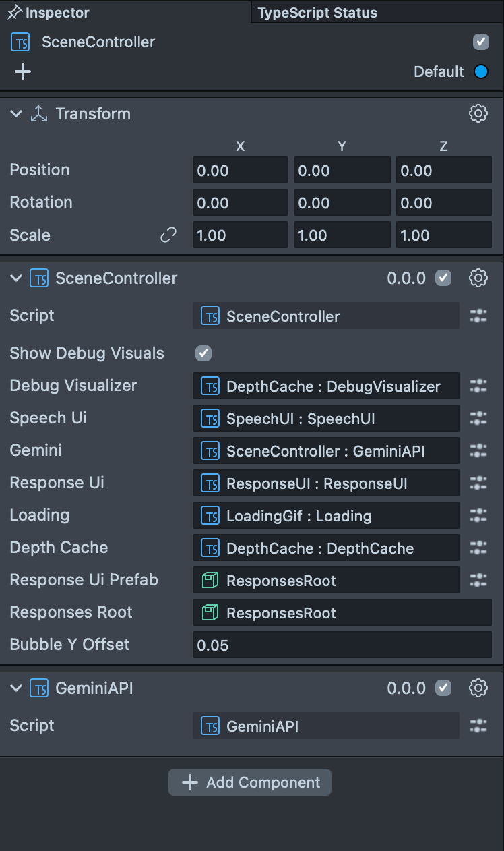Open the SceneController component settings gear
This screenshot has width=504, height=851.
coord(478,278)
